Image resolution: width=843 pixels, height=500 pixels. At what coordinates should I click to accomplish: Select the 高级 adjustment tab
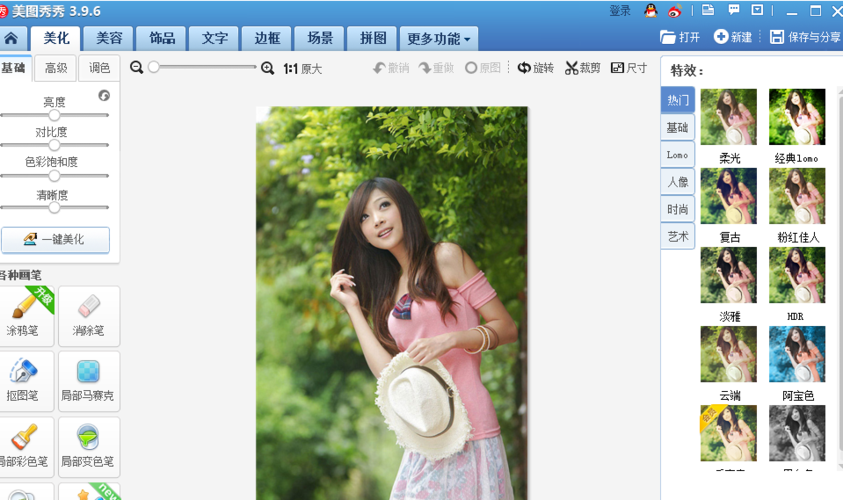pyautogui.click(x=56, y=68)
